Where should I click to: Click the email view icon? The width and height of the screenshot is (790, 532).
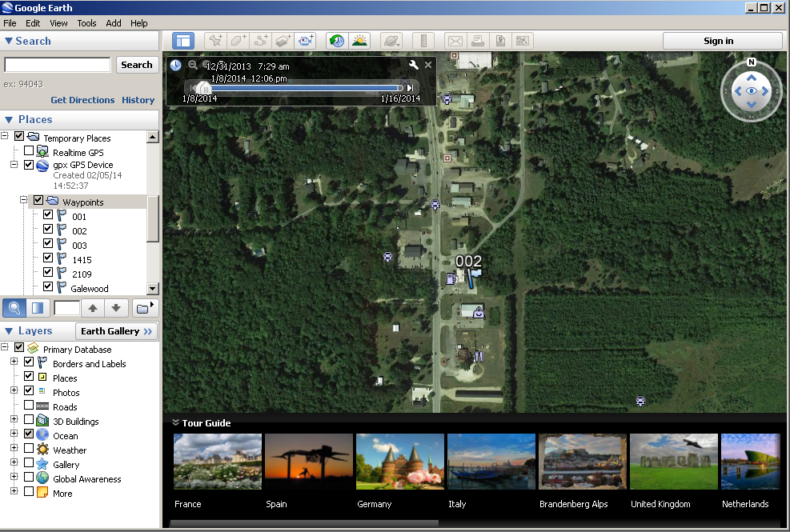[455, 40]
